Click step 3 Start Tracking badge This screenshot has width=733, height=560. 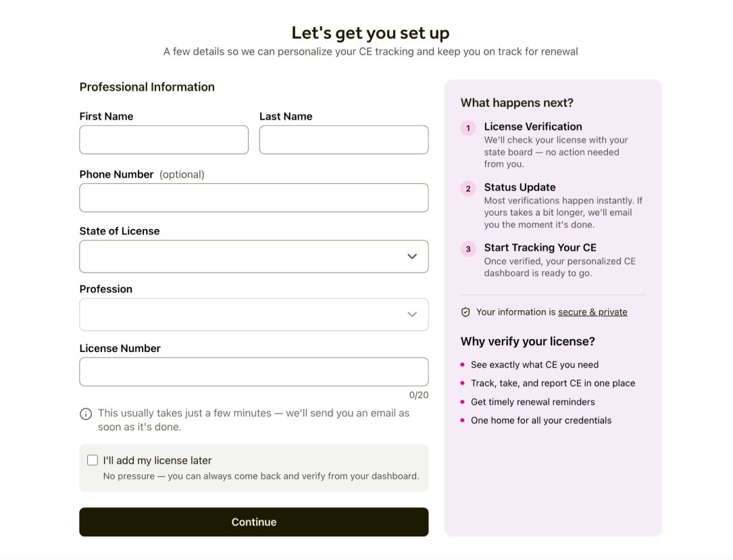468,249
